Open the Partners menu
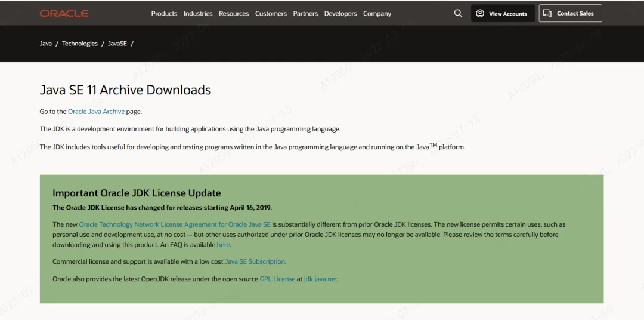644x320 pixels. click(x=305, y=13)
